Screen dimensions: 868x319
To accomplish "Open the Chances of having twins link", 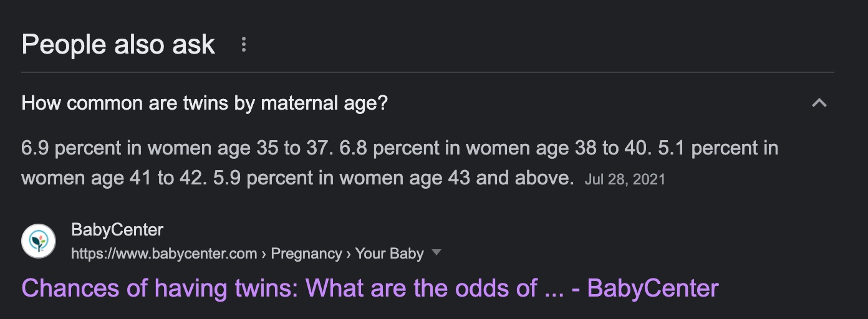I will [x=370, y=288].
